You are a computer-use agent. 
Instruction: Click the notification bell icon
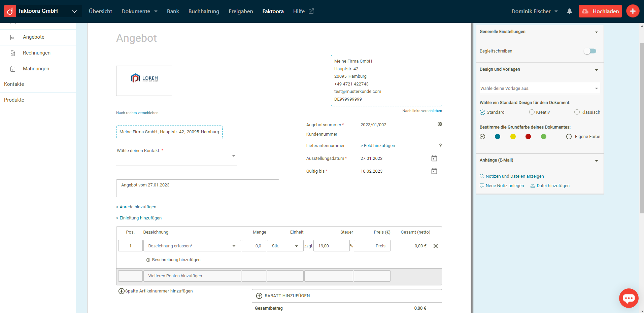tap(569, 11)
